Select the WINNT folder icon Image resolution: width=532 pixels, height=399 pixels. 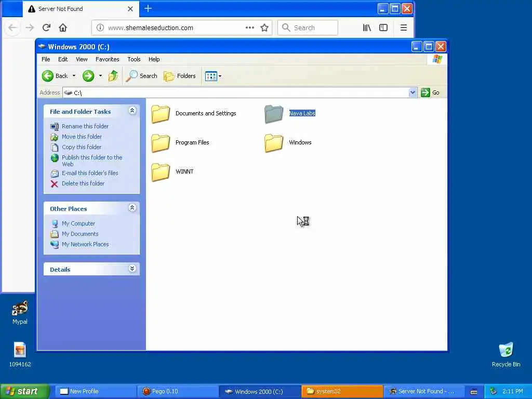(x=161, y=171)
